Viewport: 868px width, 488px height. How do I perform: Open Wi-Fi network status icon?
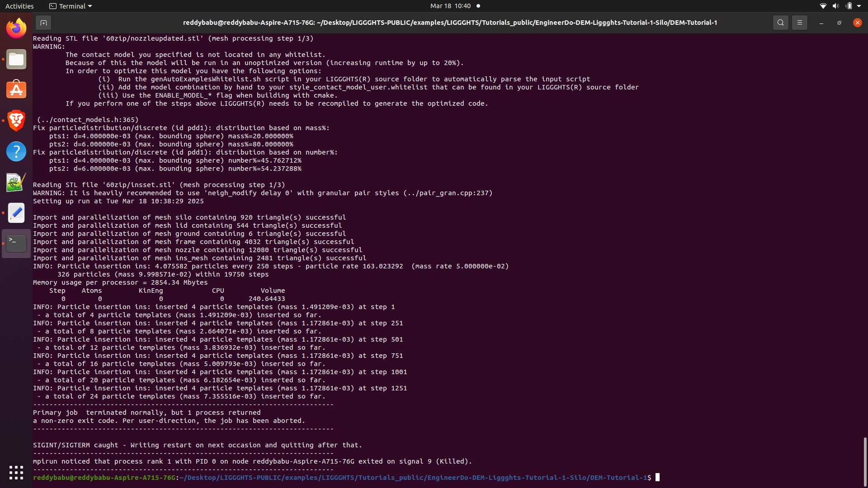tap(823, 6)
